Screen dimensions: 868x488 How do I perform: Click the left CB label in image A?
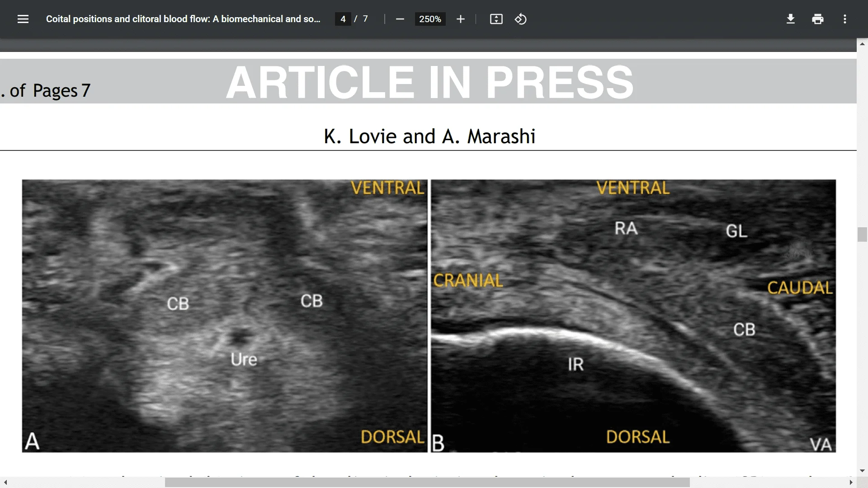[178, 304]
